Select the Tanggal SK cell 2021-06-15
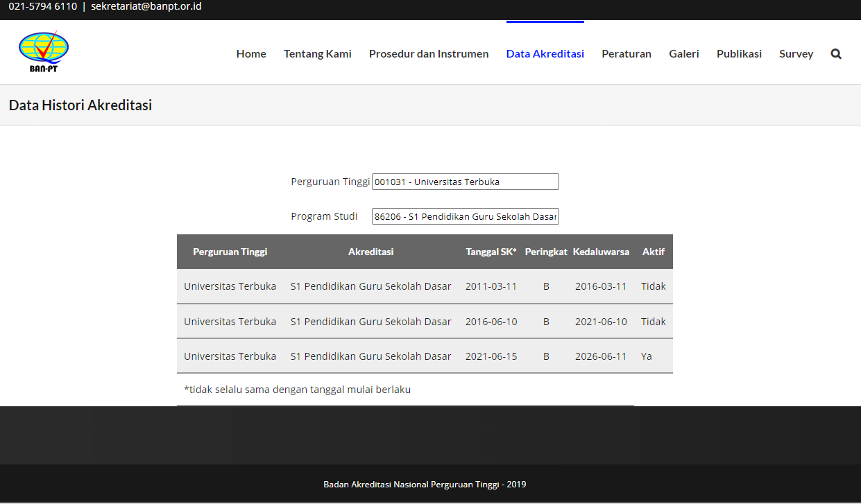The height and width of the screenshot is (504, 861). click(x=491, y=356)
